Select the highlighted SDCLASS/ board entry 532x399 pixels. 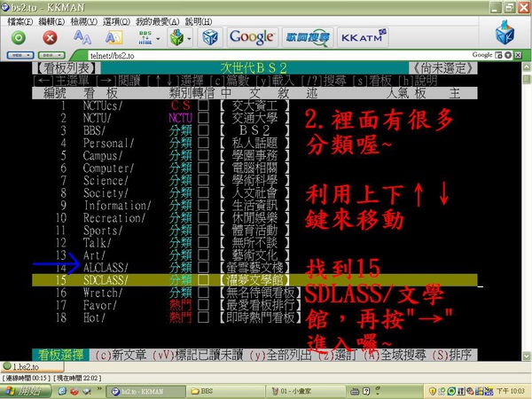pyautogui.click(x=254, y=280)
